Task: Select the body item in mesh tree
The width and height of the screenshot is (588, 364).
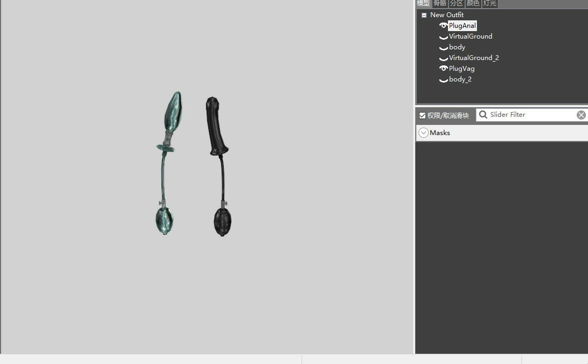Action: (457, 47)
